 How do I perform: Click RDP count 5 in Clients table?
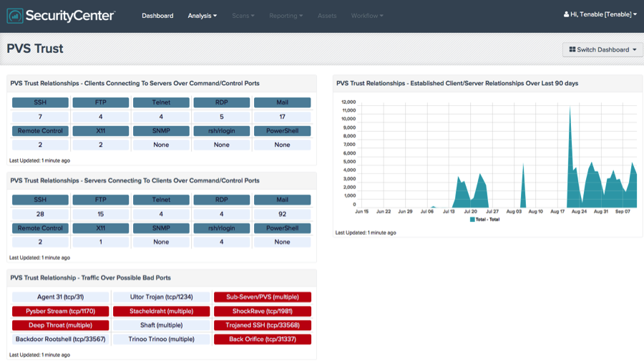point(221,117)
